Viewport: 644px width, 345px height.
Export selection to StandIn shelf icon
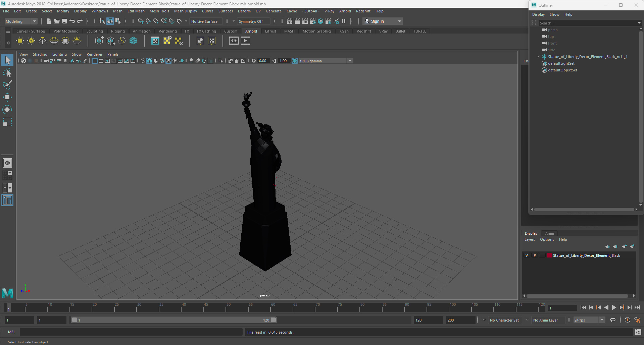coord(110,41)
